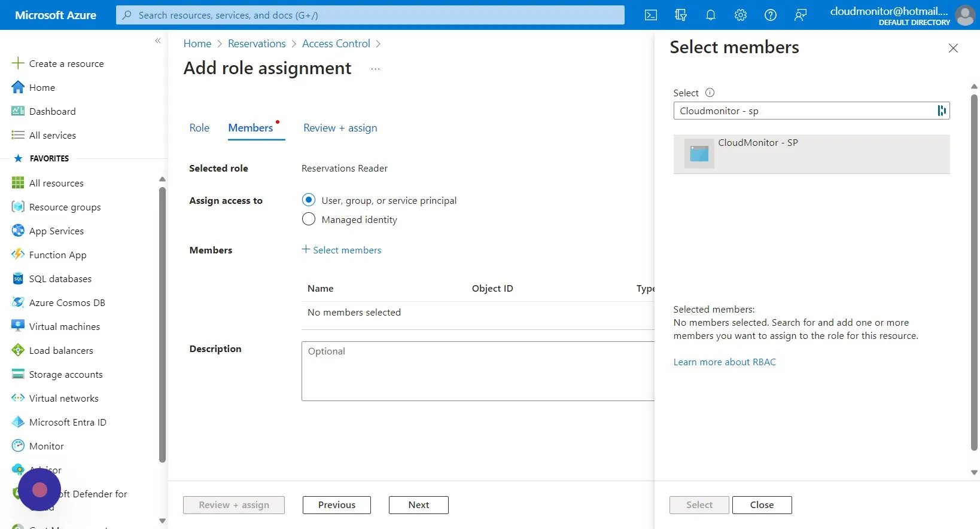Open Storage accounts in sidebar
980x529 pixels.
point(66,374)
